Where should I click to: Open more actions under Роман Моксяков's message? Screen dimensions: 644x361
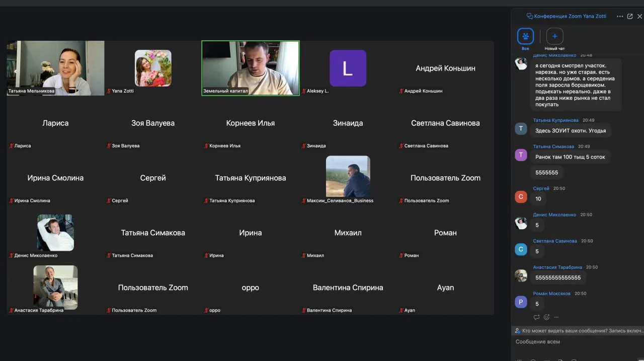click(x=556, y=317)
